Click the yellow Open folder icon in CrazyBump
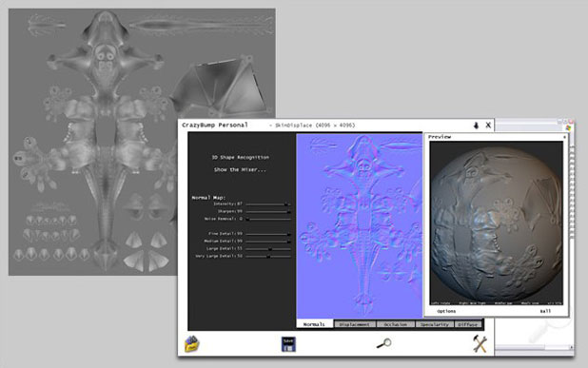The width and height of the screenshot is (588, 368). click(x=192, y=344)
